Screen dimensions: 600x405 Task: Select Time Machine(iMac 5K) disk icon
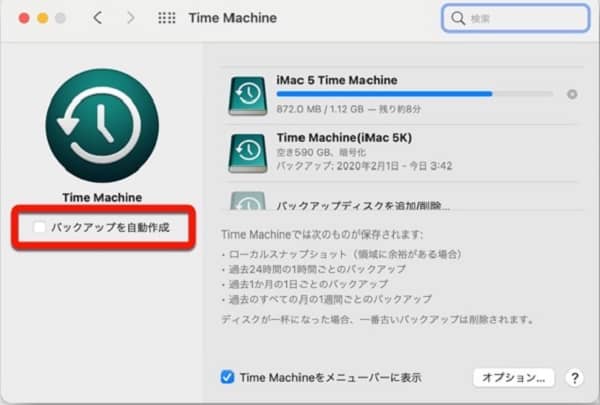248,153
